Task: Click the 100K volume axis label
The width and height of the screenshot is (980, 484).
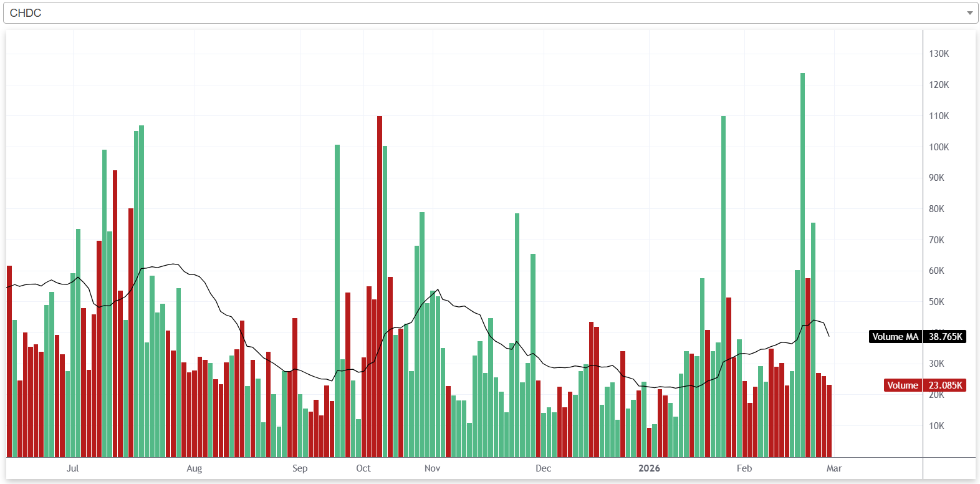Action: 939,147
